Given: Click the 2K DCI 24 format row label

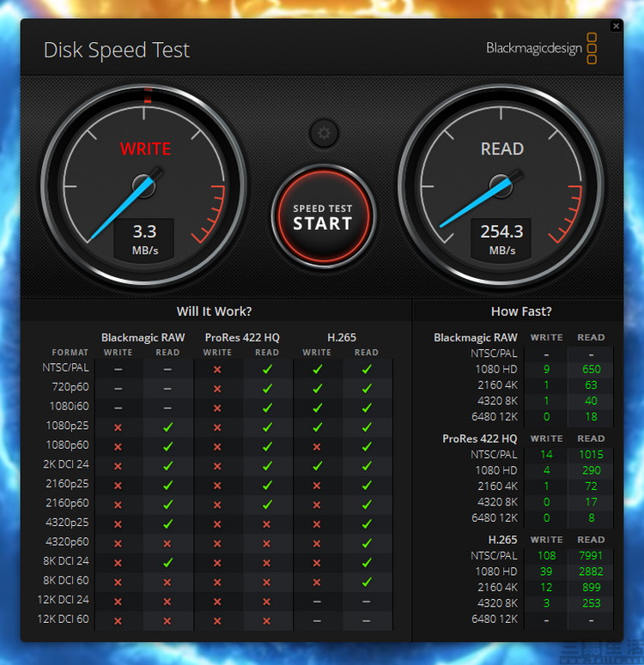Looking at the screenshot, I should click(x=66, y=464).
